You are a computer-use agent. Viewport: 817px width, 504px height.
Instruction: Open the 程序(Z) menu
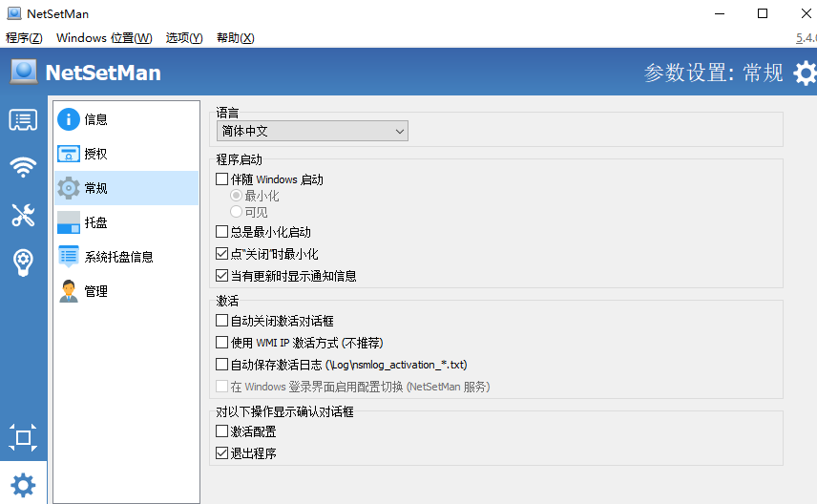pos(24,38)
